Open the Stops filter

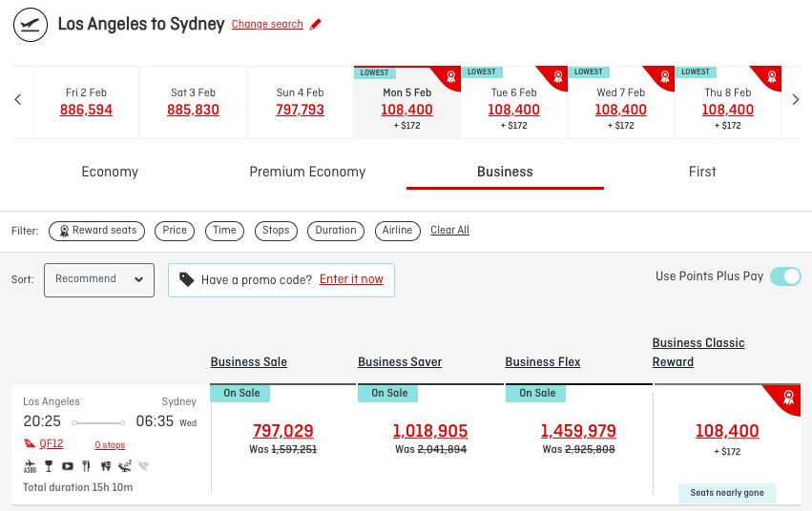click(x=276, y=231)
